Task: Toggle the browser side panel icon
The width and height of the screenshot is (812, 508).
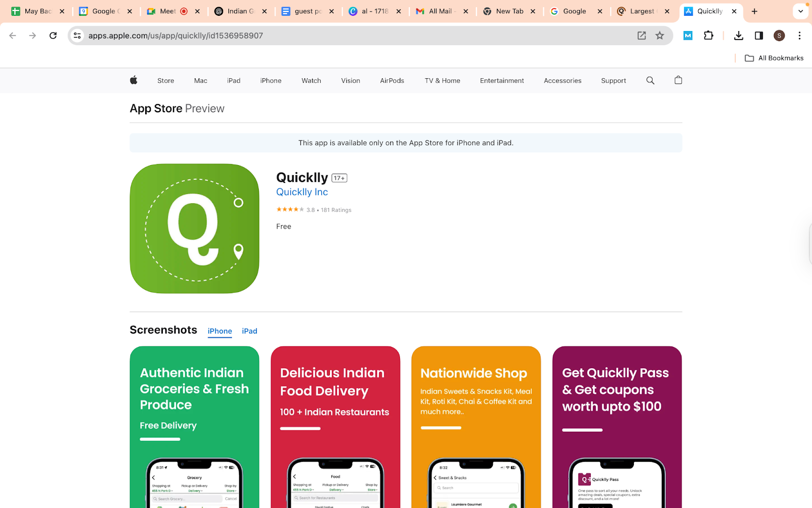Action: (759, 36)
